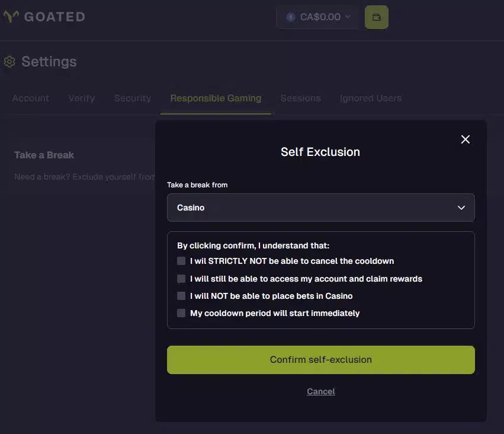Open the wallet icon button beside the balance

pyautogui.click(x=376, y=17)
